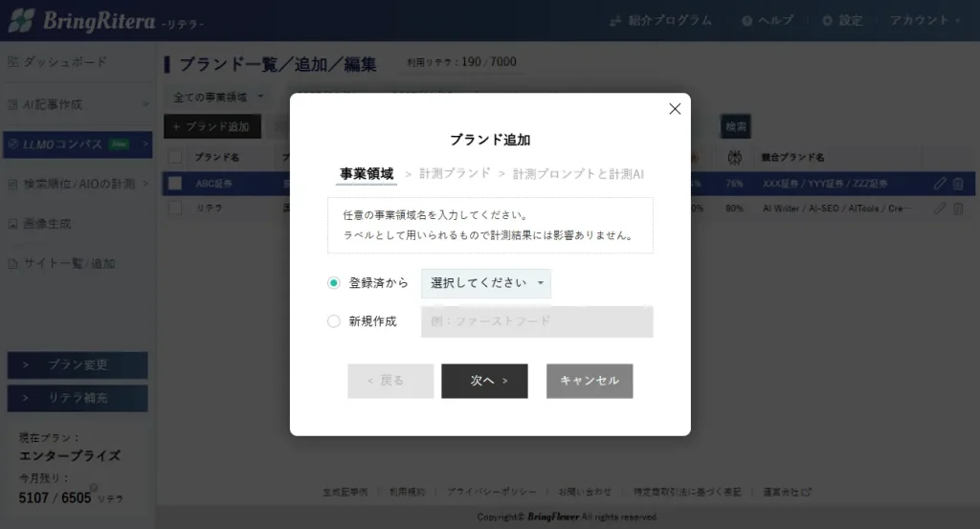Select the 登録済から radio button
The width and height of the screenshot is (980, 529).
[334, 283]
